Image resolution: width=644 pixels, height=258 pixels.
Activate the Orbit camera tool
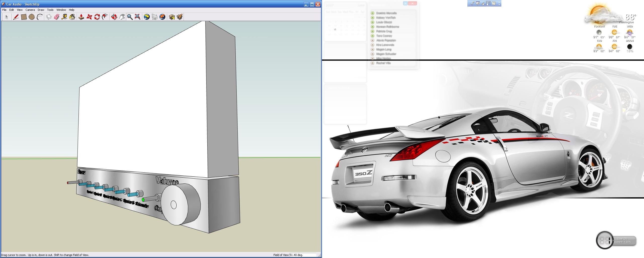pyautogui.click(x=114, y=17)
